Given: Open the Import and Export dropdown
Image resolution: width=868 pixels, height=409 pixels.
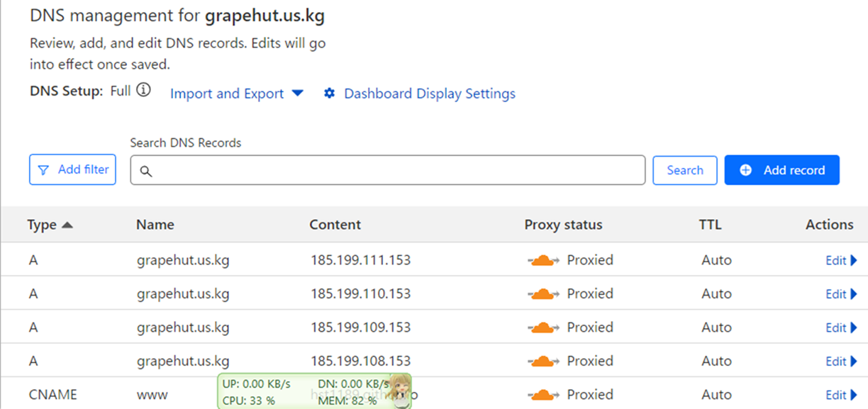Looking at the screenshot, I should point(236,94).
